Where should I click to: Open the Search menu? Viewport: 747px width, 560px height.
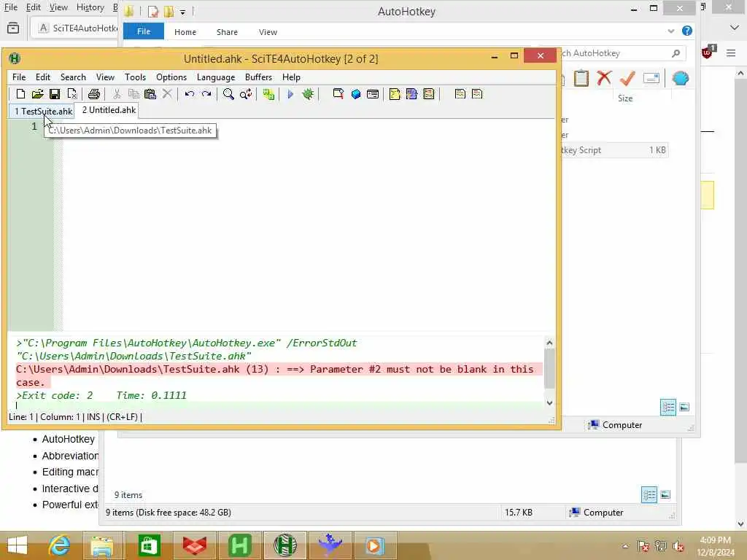coord(73,77)
